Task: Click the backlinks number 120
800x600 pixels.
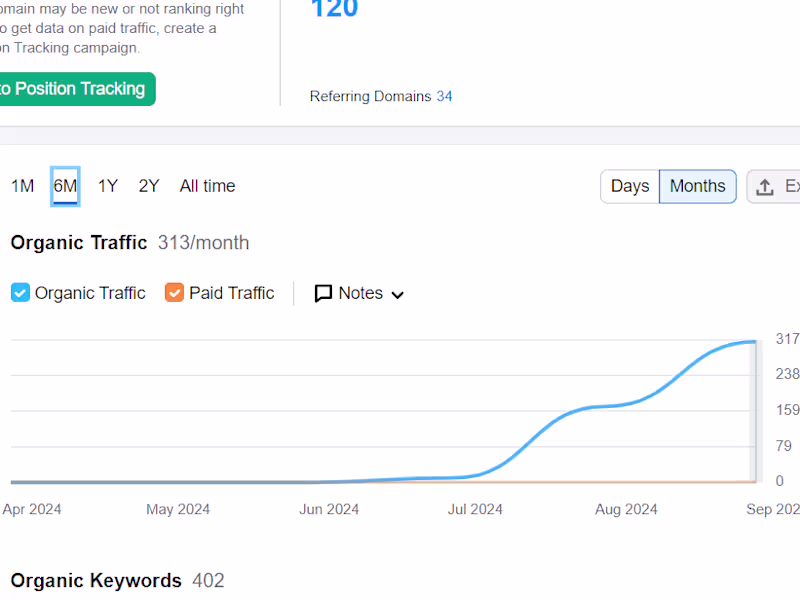Action: (334, 10)
